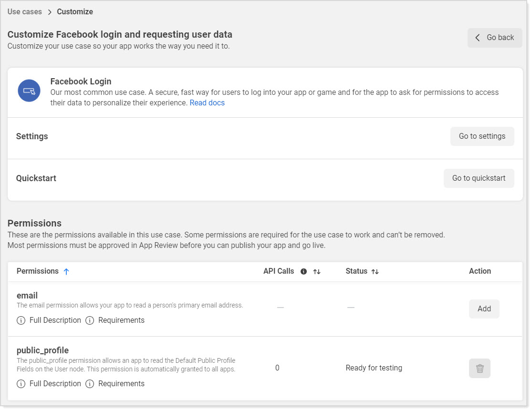Click the Go back button
The width and height of the screenshot is (532, 411).
(495, 38)
